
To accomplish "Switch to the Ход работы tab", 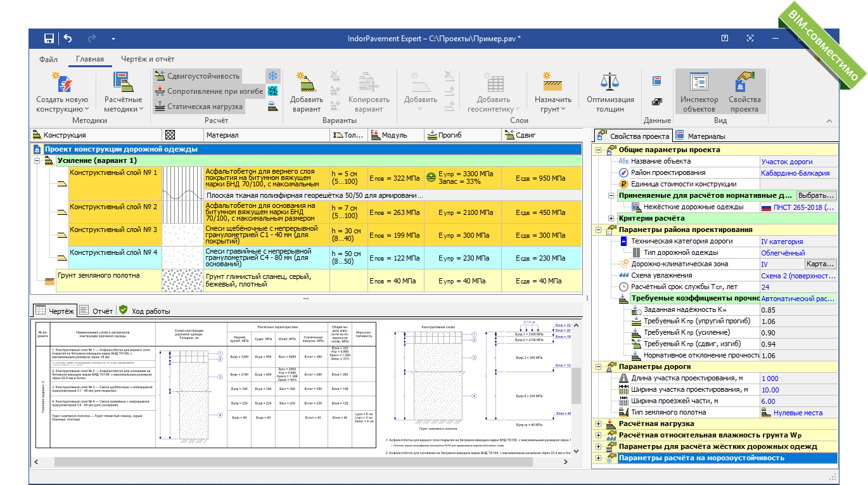I will [x=144, y=311].
